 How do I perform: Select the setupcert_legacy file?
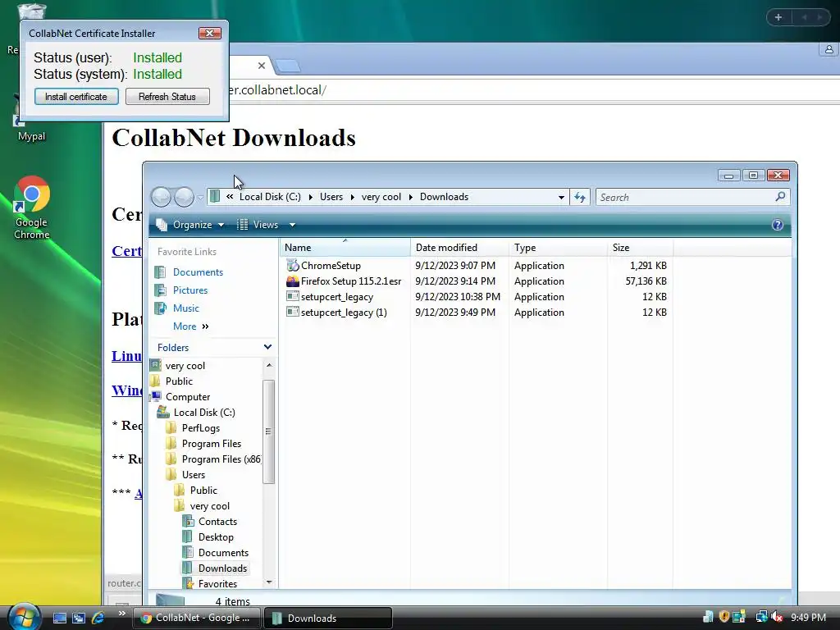[336, 296]
